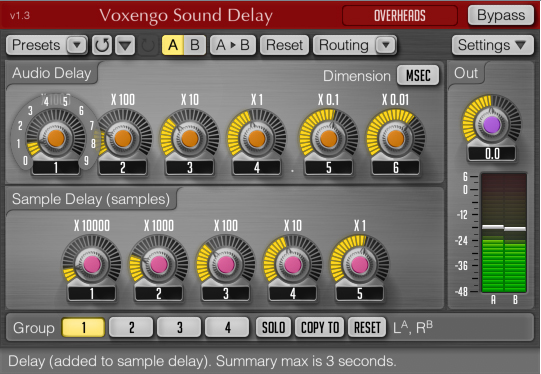Click the Audio Delay value field showing 4
The image size is (541, 374).
[257, 168]
